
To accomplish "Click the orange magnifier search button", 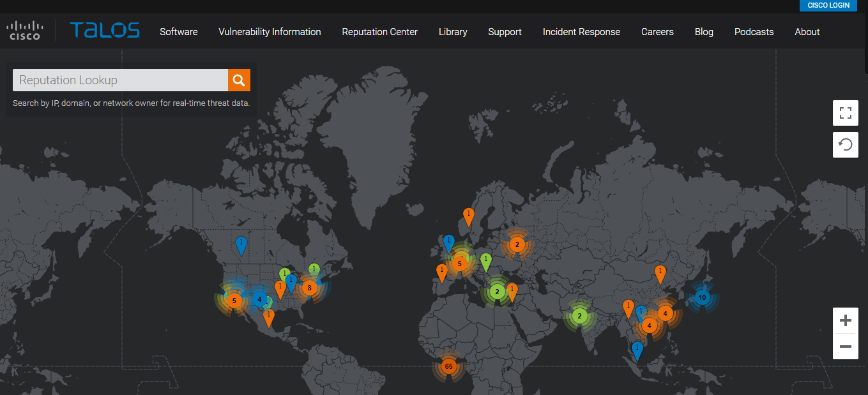I will click(239, 80).
